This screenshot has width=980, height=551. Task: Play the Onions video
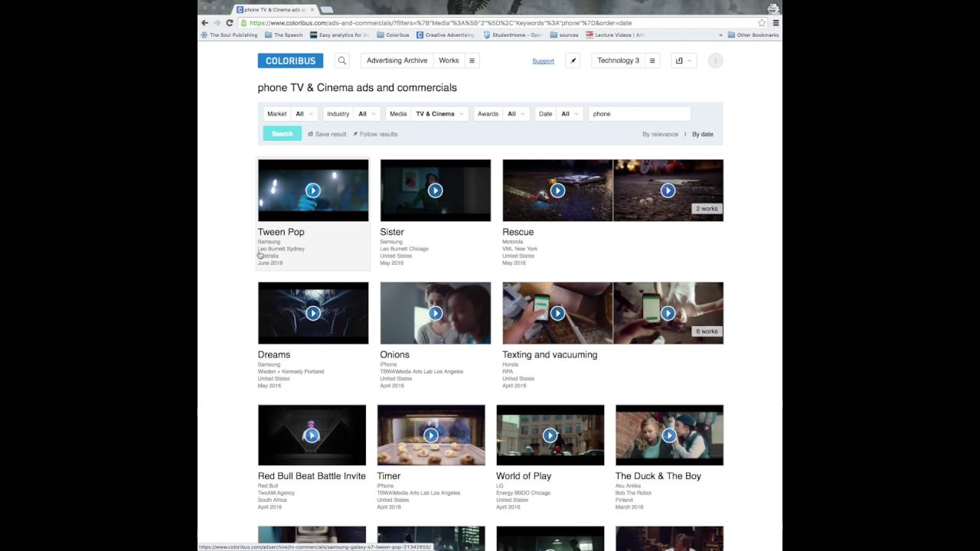pos(435,313)
